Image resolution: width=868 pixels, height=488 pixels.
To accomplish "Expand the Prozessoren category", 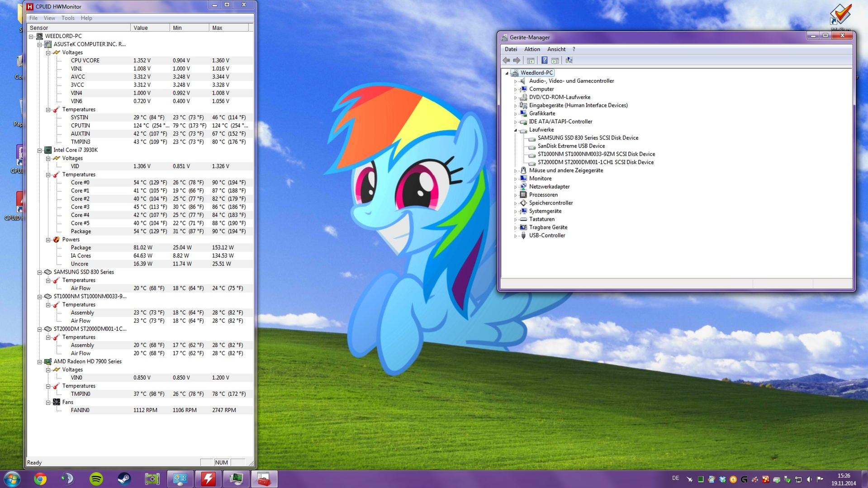I will (x=515, y=195).
